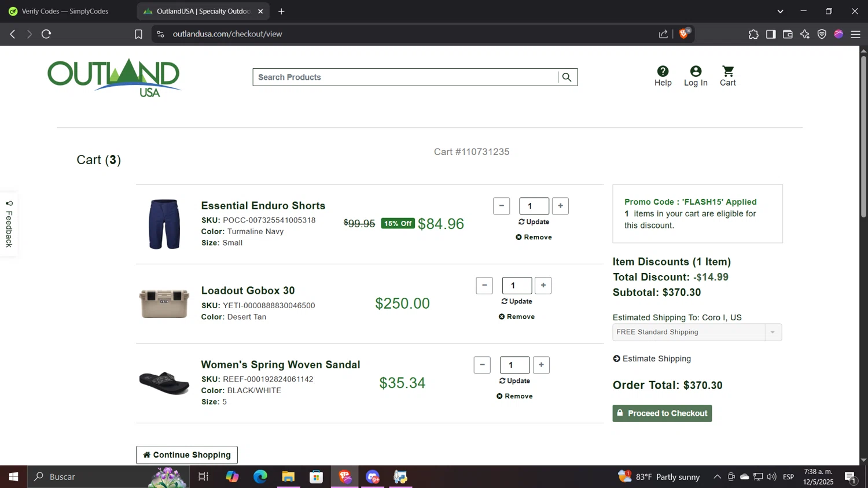Decrease quantity of Loadout Gobox 30
The height and width of the screenshot is (488, 868).
click(484, 285)
